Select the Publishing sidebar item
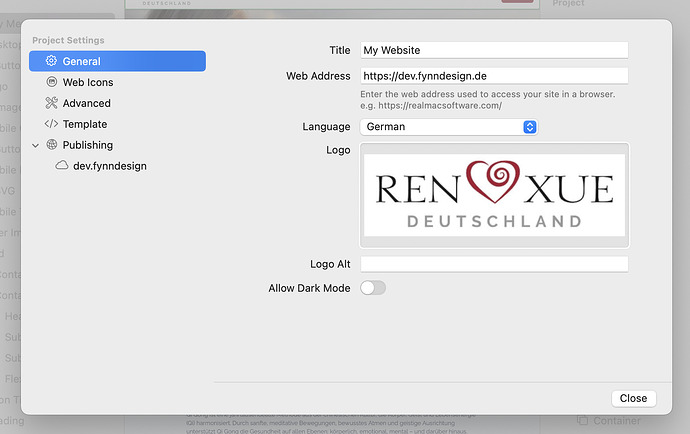 [117, 145]
